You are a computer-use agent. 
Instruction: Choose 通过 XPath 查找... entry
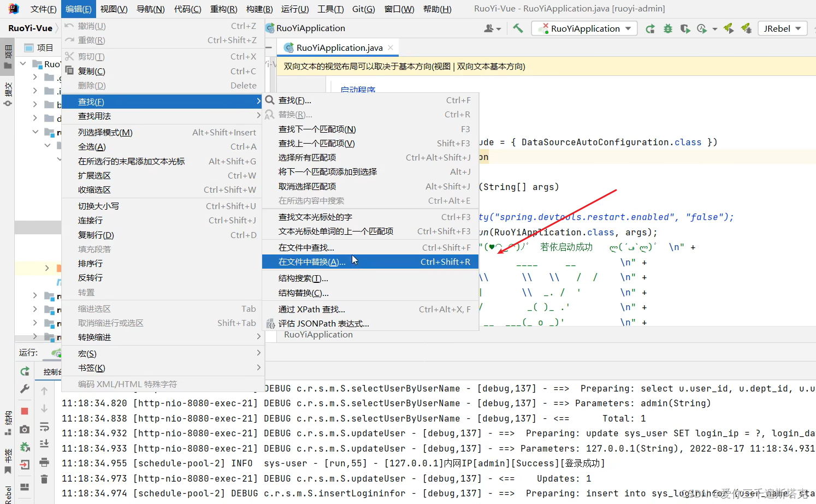coord(370,310)
